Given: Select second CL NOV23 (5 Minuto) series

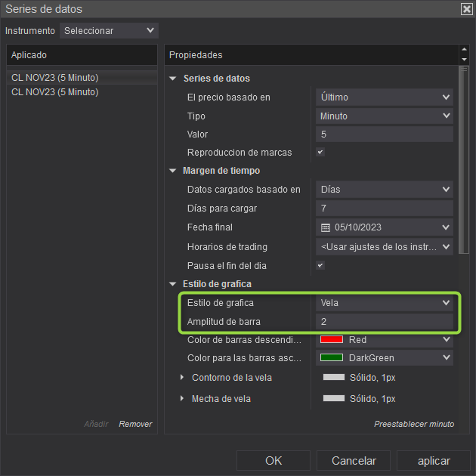Looking at the screenshot, I should [x=55, y=92].
